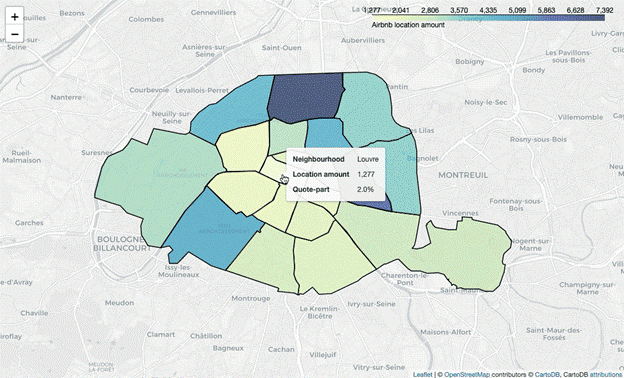Click the 1,277 location amount value
The height and width of the screenshot is (378, 624).
(x=365, y=174)
